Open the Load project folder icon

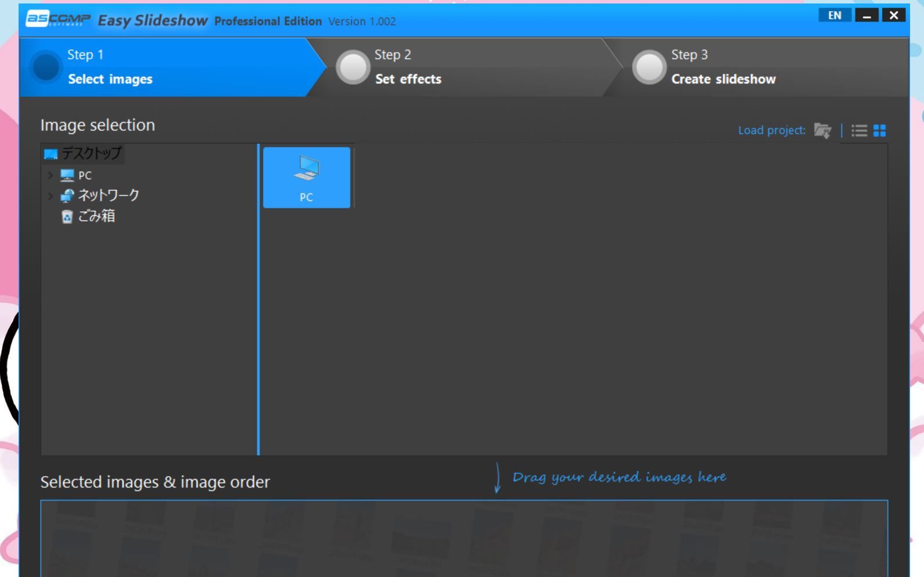pos(822,131)
